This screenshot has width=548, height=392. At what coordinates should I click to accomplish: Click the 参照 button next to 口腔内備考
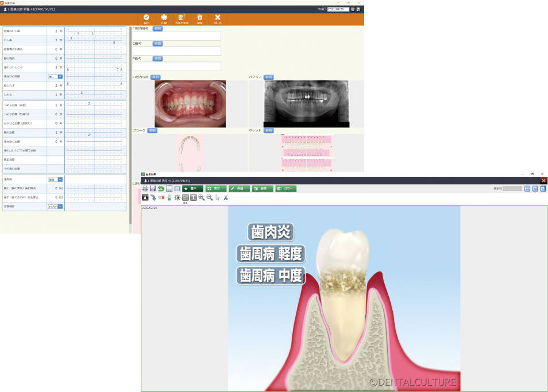coord(157,29)
